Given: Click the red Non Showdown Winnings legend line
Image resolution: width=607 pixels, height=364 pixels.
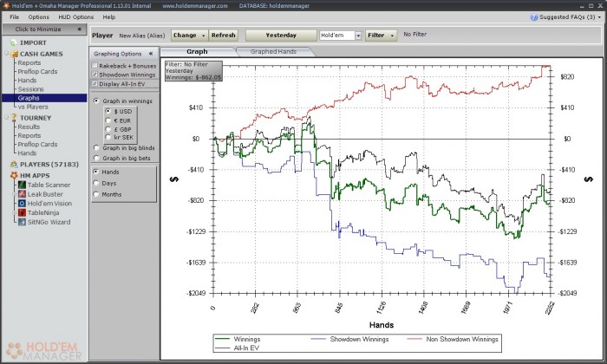Looking at the screenshot, I should (414, 339).
